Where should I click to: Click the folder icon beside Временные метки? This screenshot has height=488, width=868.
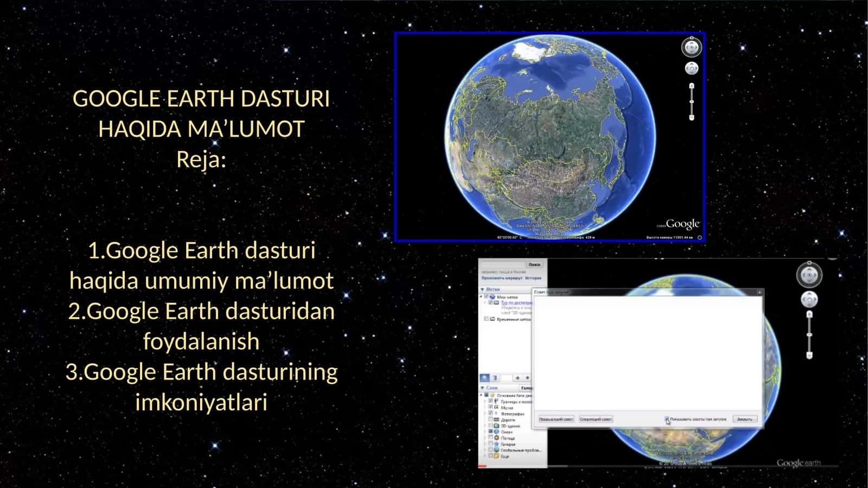click(x=493, y=319)
